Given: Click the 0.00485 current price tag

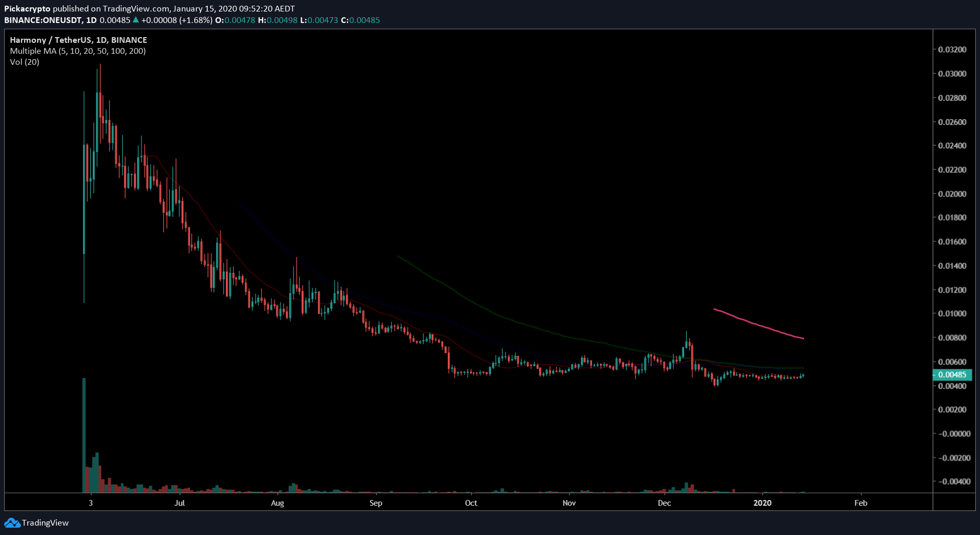Looking at the screenshot, I should coord(952,375).
